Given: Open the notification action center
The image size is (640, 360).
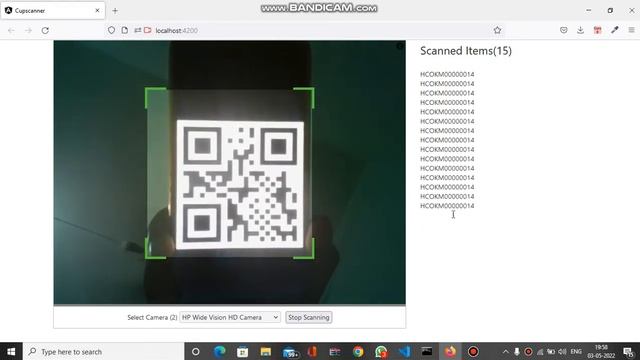Looking at the screenshot, I should (x=629, y=351).
